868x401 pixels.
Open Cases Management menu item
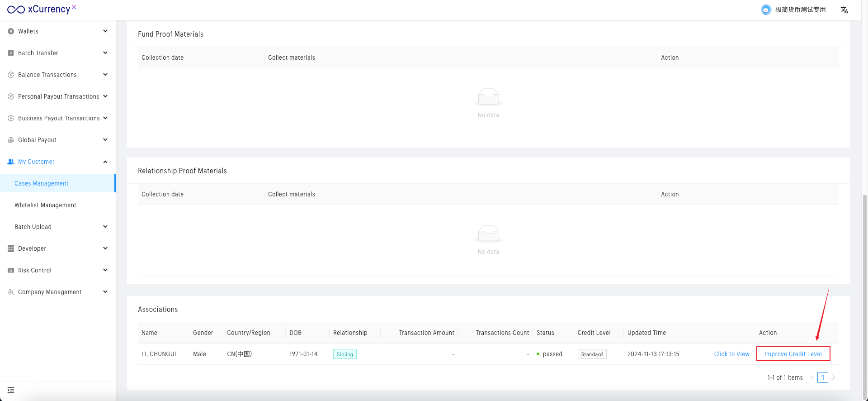(x=58, y=183)
